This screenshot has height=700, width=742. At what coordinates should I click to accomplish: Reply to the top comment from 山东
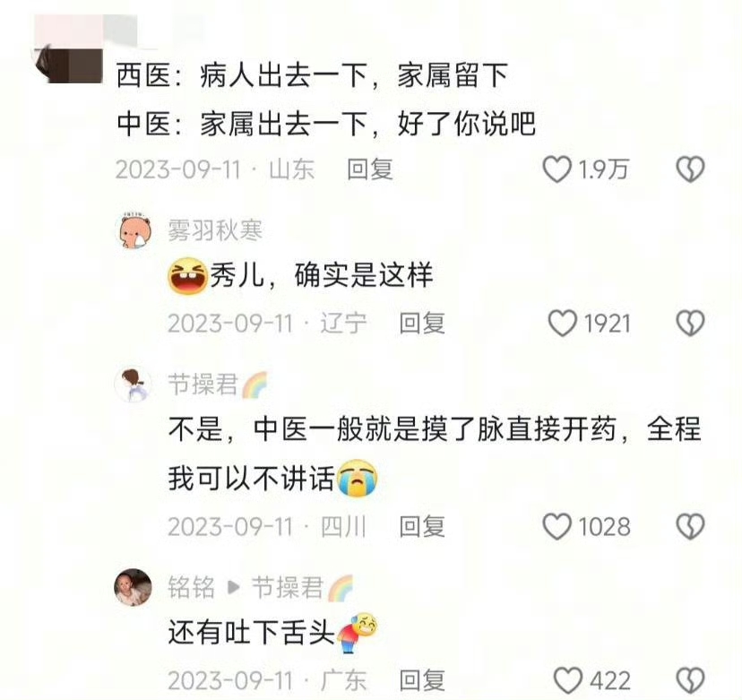click(x=370, y=169)
